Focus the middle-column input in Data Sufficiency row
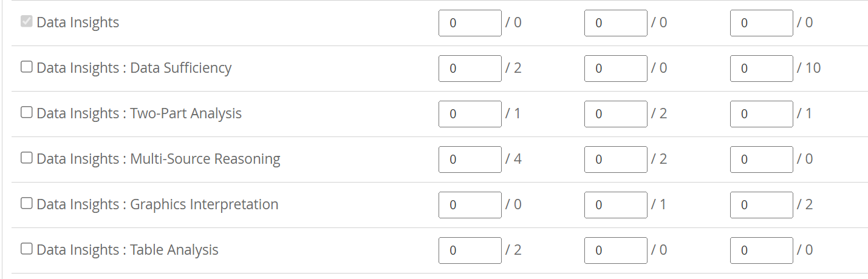The image size is (868, 279). pyautogui.click(x=615, y=69)
